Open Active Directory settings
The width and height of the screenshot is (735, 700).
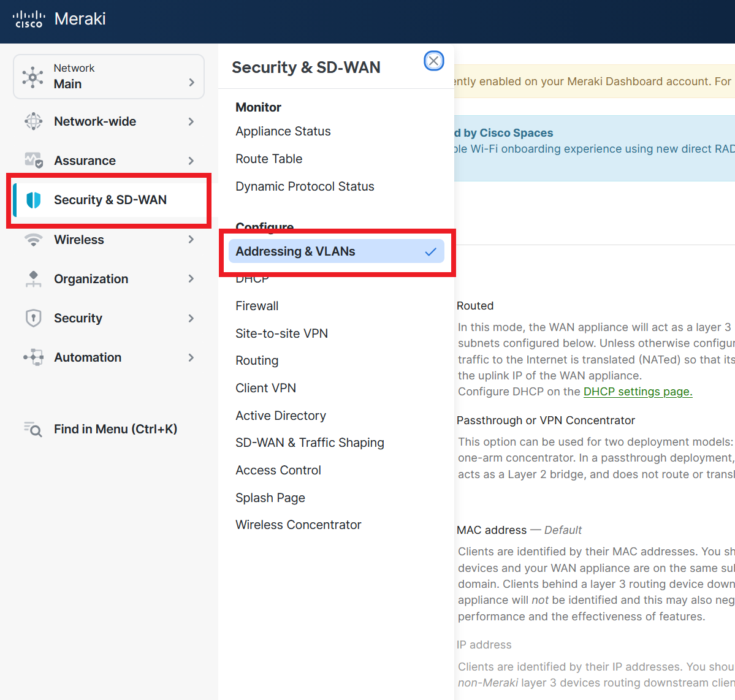click(281, 416)
